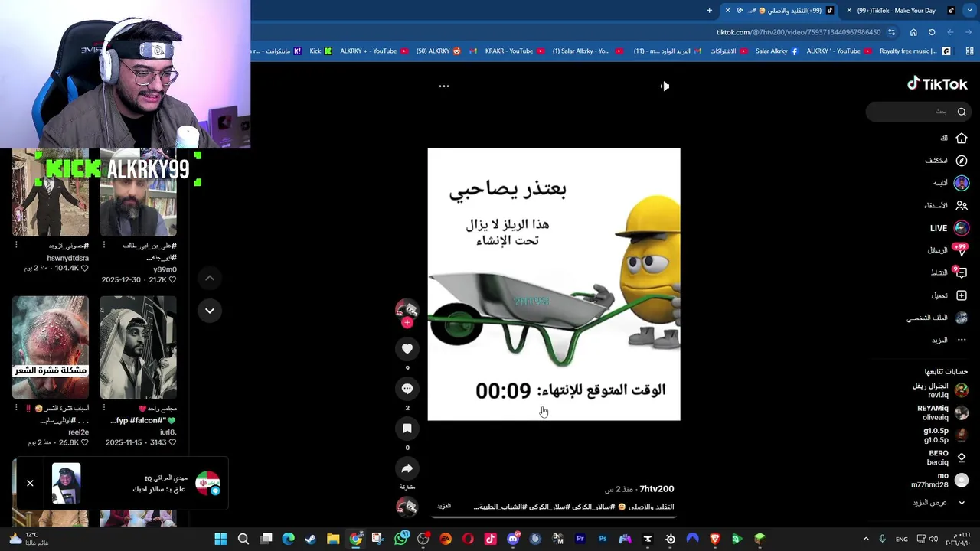
Task: Go to previous video with up chevron
Action: pyautogui.click(x=209, y=278)
